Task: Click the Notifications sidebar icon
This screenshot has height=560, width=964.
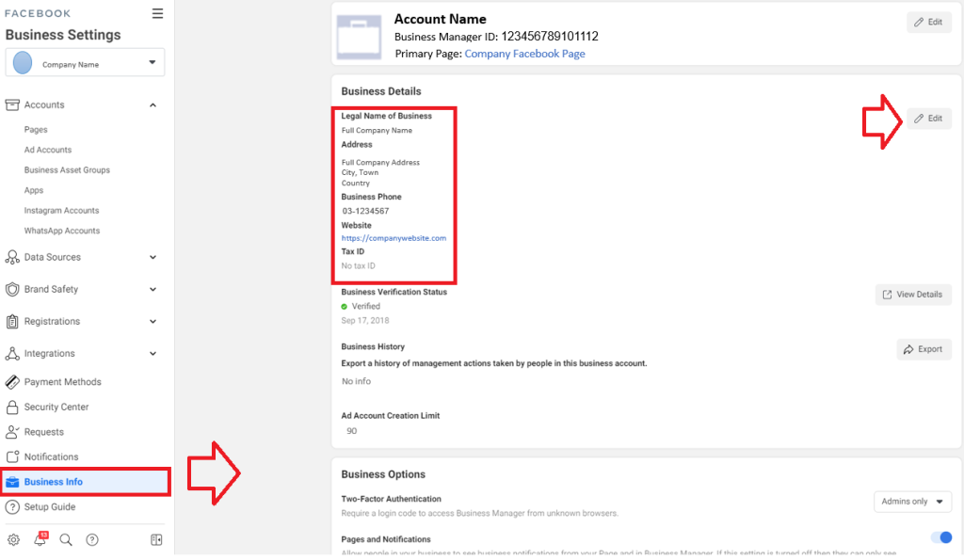Action: click(12, 456)
